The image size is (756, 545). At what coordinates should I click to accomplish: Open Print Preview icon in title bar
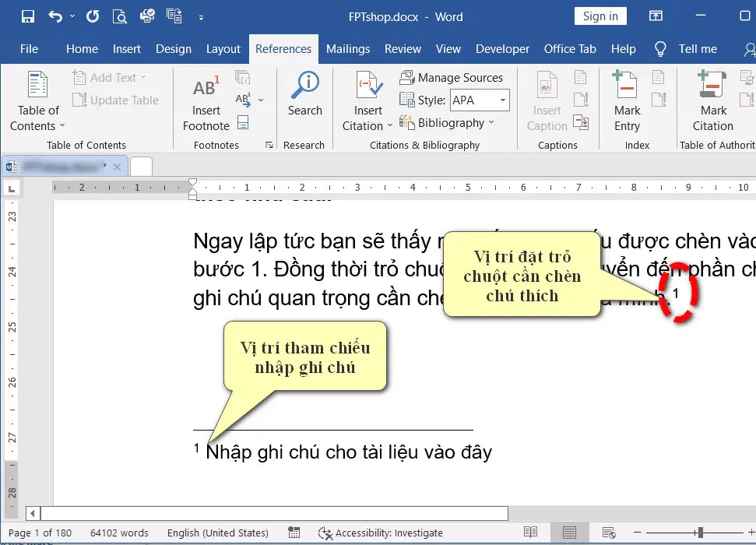[x=119, y=16]
